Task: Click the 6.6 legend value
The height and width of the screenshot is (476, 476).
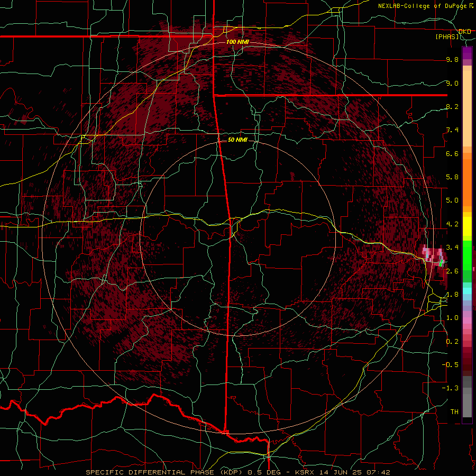Action: pyautogui.click(x=452, y=153)
